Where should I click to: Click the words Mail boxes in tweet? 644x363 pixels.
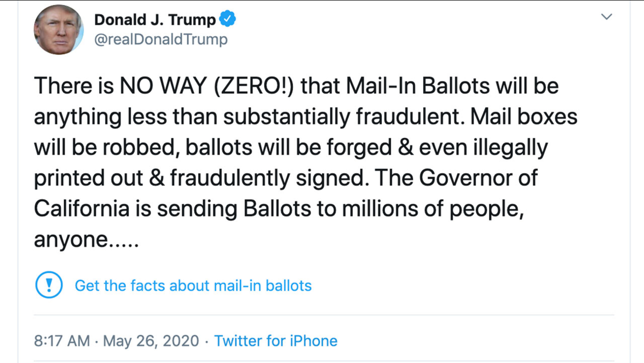point(523,117)
